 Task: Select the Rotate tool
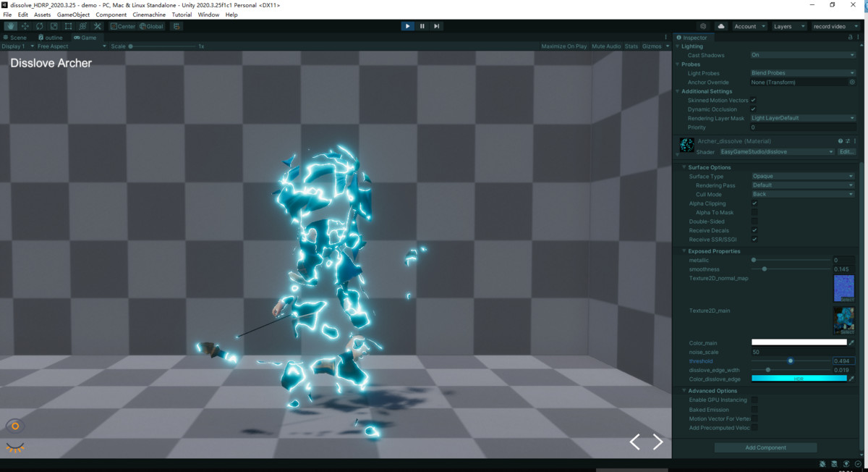click(x=38, y=25)
